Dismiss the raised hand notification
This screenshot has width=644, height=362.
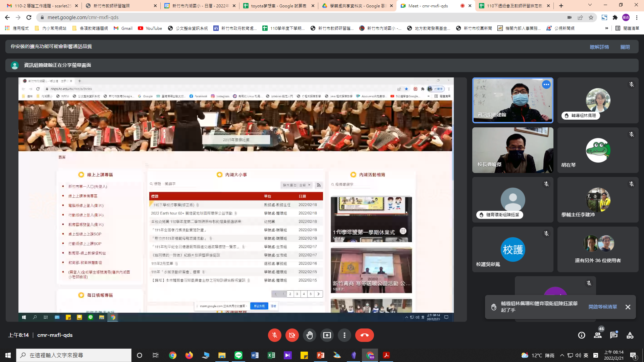(x=628, y=307)
